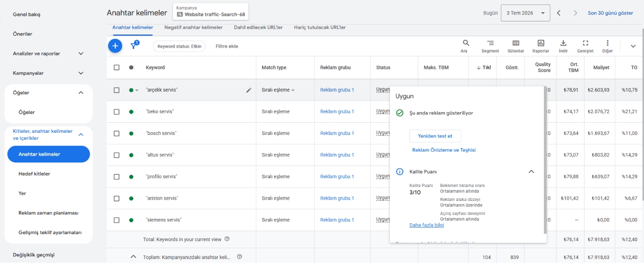The image size is (644, 263).
Task: Check the "altus servis" row checkbox
Action: click(x=116, y=155)
